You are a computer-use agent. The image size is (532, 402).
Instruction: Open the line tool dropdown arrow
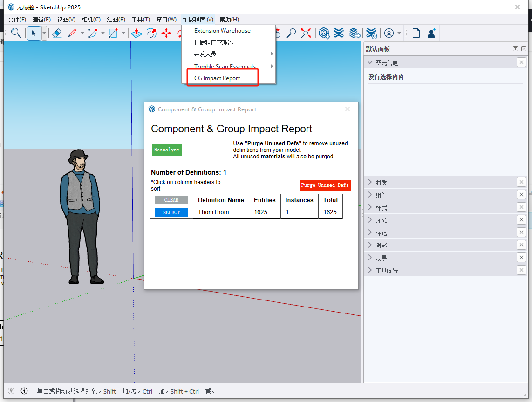click(x=82, y=33)
